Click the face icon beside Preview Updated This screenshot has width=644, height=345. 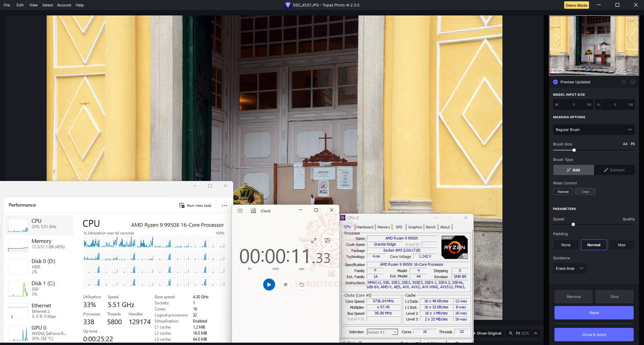point(633,82)
